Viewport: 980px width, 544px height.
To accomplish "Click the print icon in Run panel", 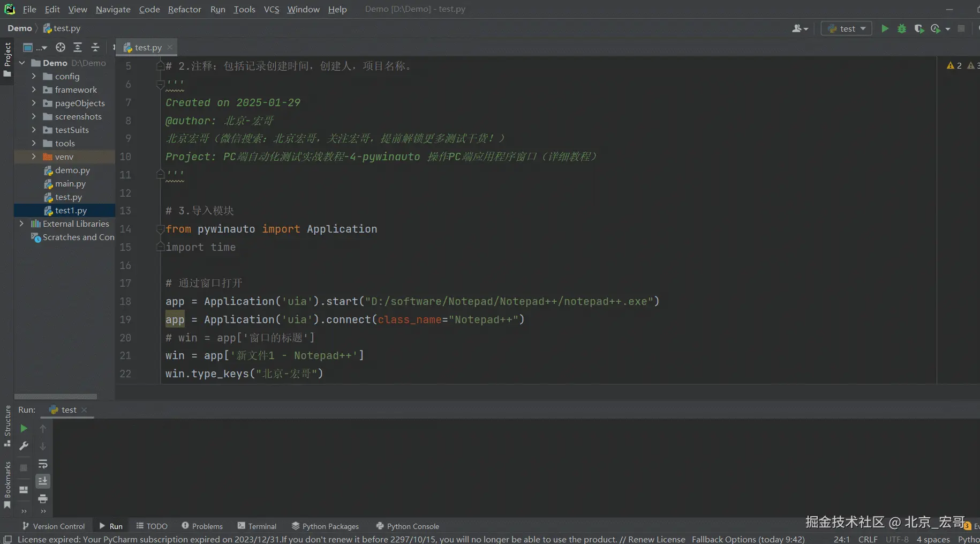I will (43, 499).
